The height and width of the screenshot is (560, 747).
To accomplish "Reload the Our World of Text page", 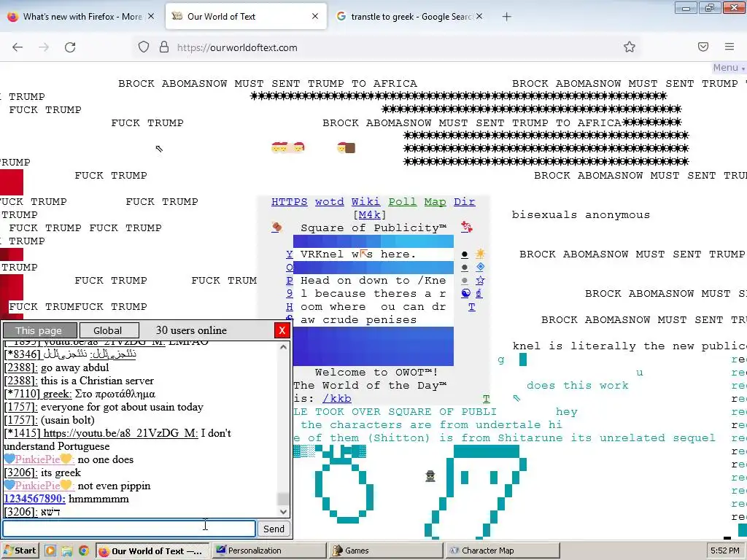I will tap(70, 47).
